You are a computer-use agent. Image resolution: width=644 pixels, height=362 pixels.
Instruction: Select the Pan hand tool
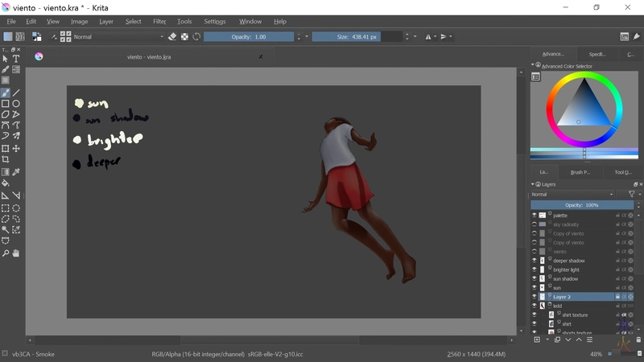[x=16, y=253]
